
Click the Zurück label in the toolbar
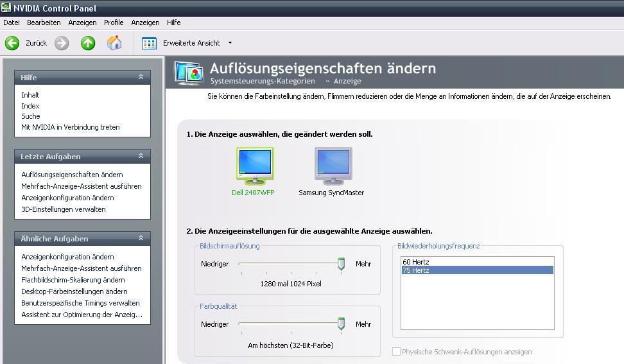pos(36,43)
